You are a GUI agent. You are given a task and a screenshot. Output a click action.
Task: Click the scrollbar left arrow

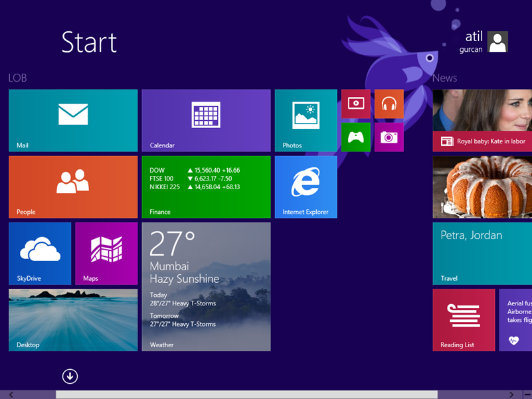coord(11,394)
